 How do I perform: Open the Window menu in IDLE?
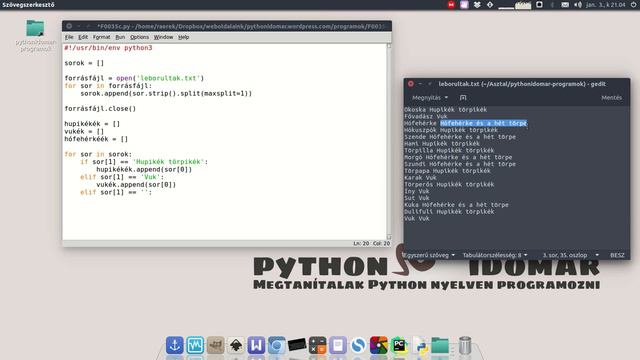[x=163, y=37]
